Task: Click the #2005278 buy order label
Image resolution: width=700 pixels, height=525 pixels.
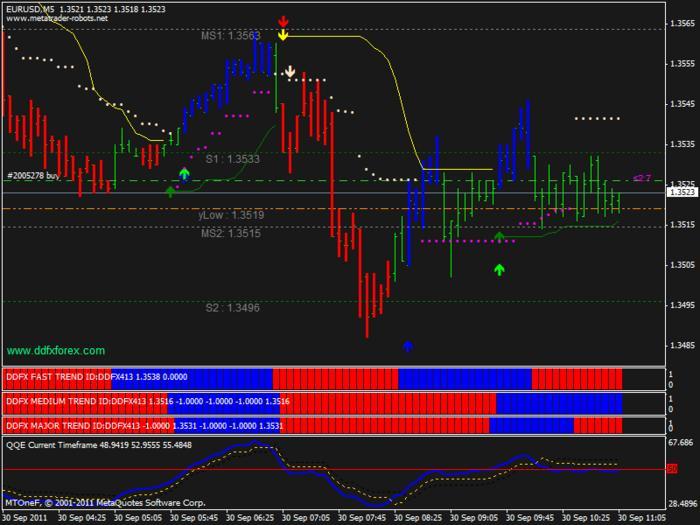Action: click(33, 175)
